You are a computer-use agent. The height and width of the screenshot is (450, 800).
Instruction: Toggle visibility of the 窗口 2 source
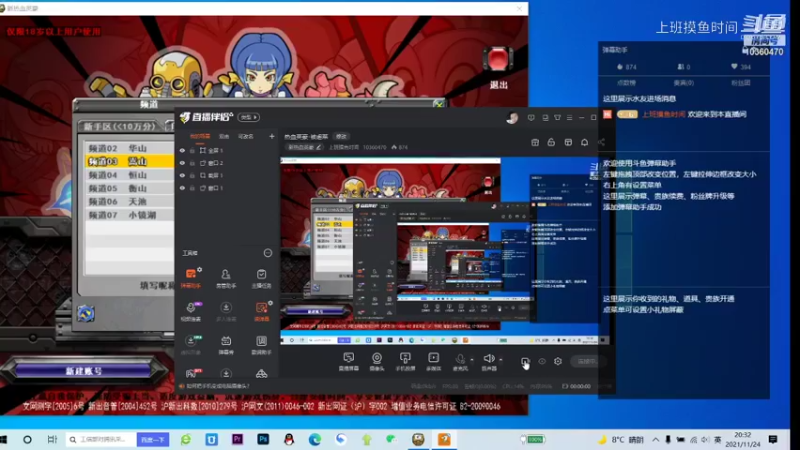(x=182, y=163)
